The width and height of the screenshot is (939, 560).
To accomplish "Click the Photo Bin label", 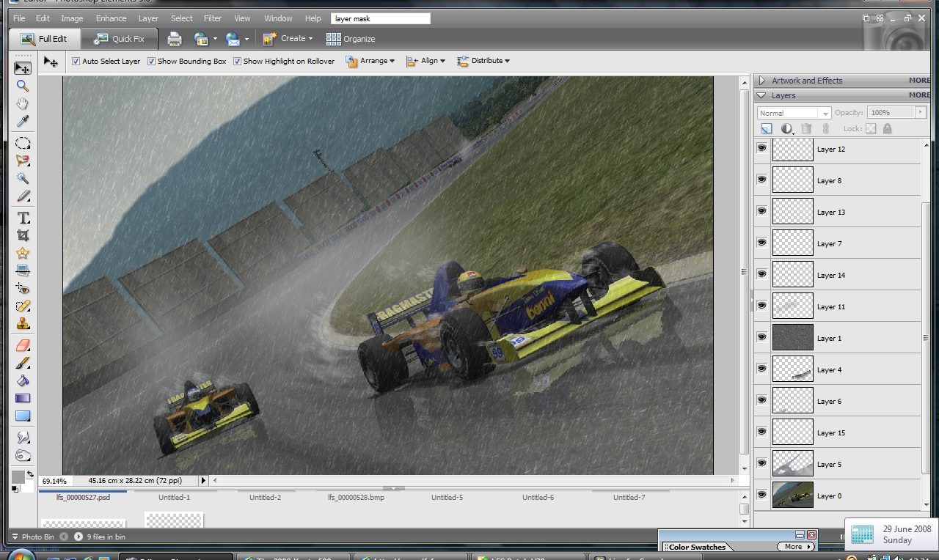I will pos(37,537).
